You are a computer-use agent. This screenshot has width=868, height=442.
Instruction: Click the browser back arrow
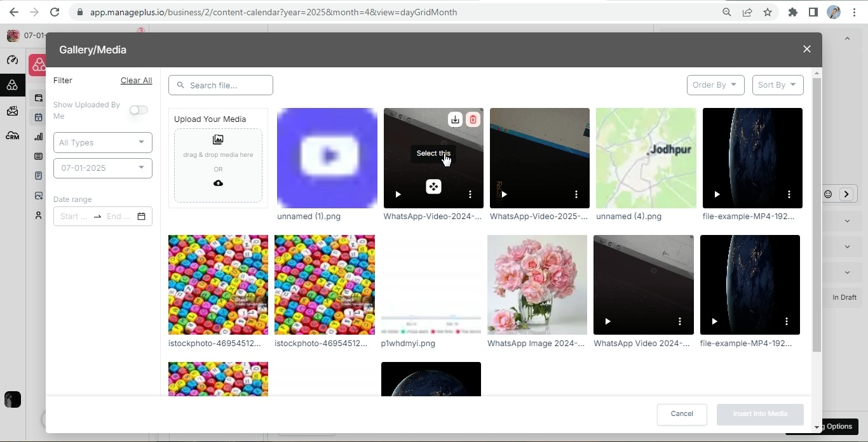(14, 12)
